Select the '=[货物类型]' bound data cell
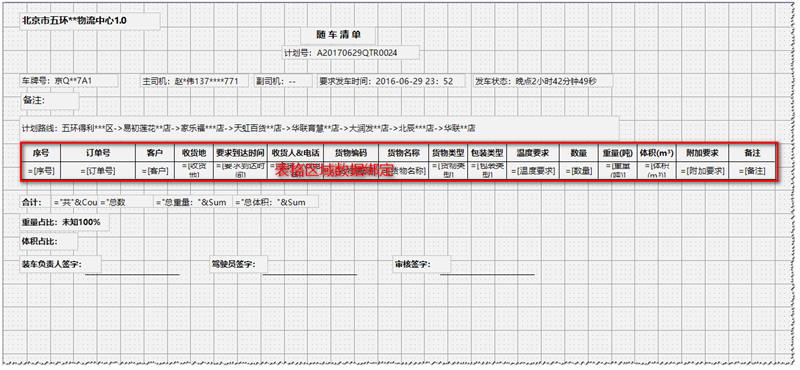The image size is (800, 370). point(448,170)
